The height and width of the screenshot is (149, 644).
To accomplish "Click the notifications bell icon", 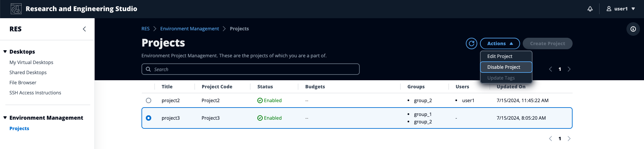I will tap(590, 9).
